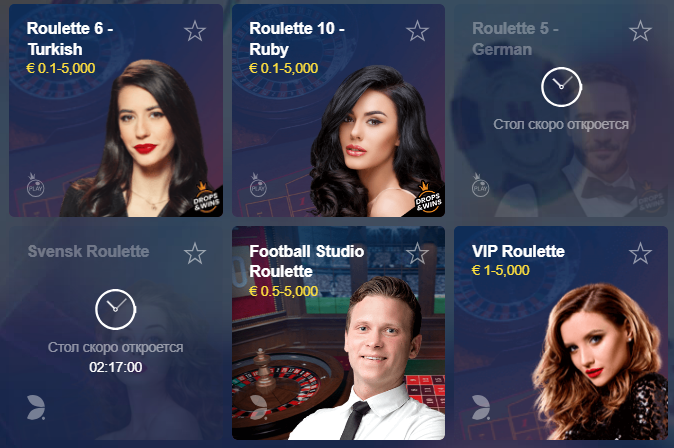Click Pragmatic Play logo on Roulette 10 card
The height and width of the screenshot is (448, 674).
click(258, 185)
